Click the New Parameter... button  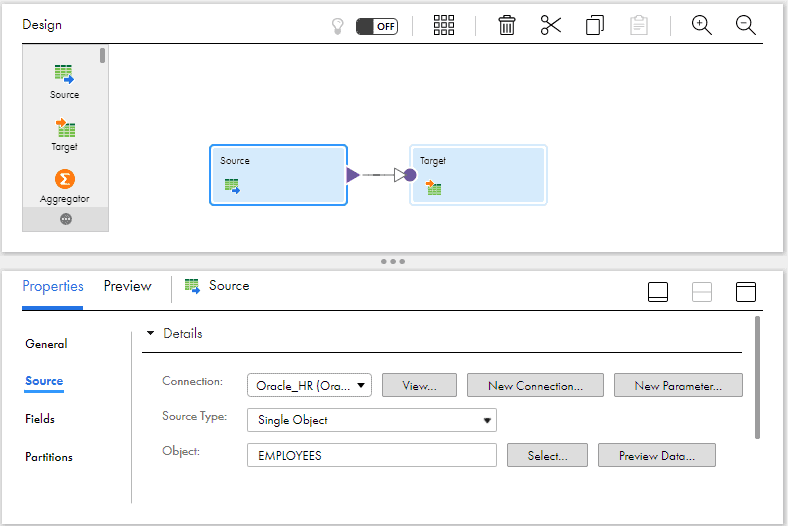678,385
